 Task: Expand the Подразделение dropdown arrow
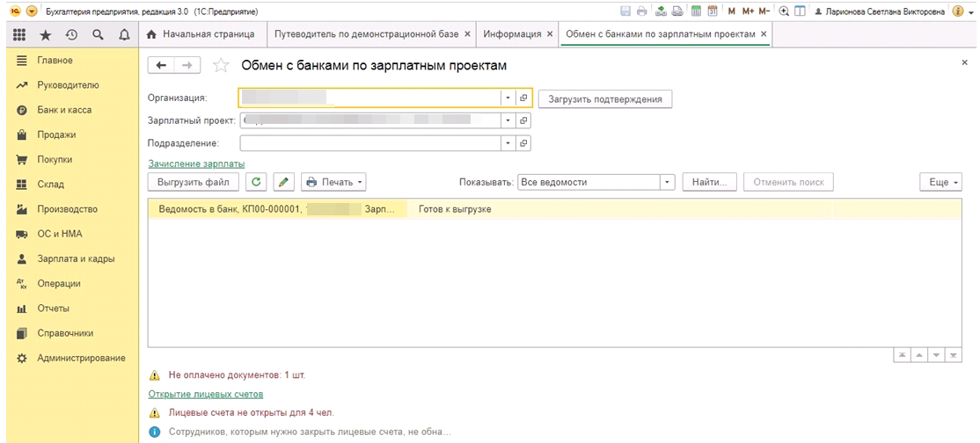508,143
